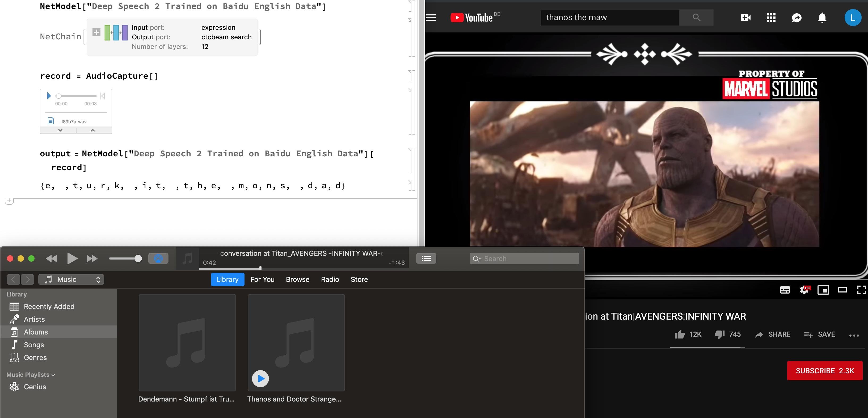Select Albums in iTunes sidebar
This screenshot has width=868, height=418.
59,332
